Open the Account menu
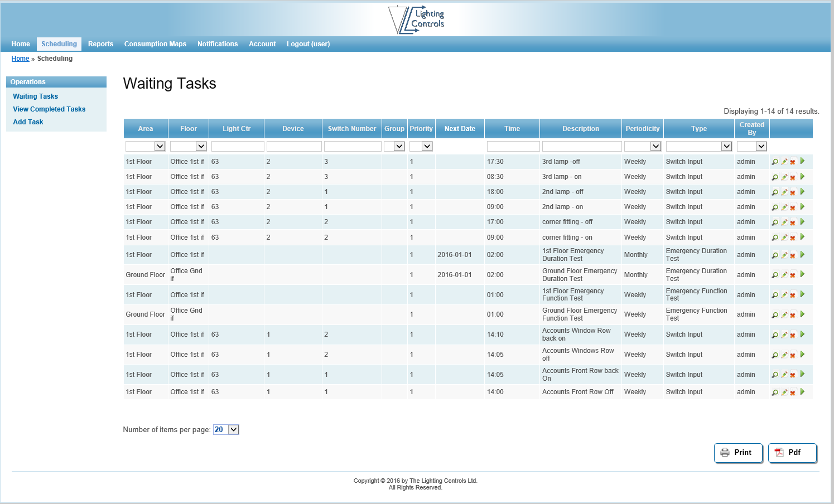 click(x=262, y=44)
